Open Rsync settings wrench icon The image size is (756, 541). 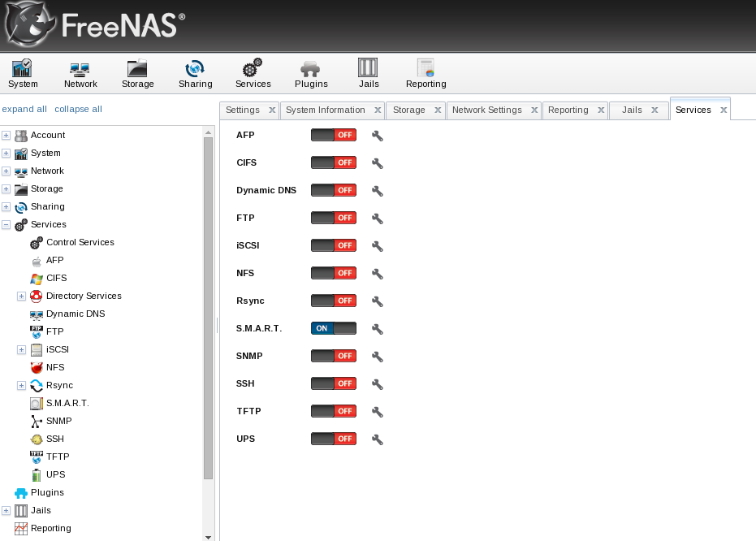click(x=377, y=301)
